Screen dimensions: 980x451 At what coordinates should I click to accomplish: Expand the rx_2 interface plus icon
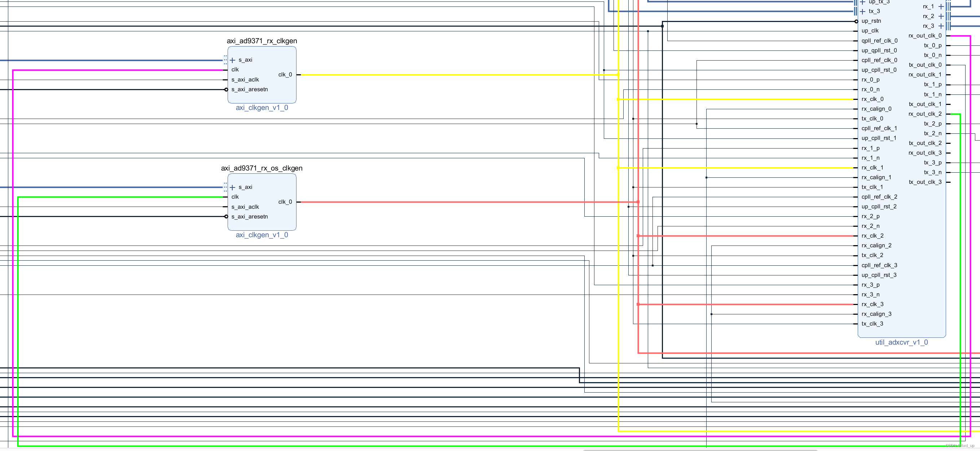click(x=941, y=16)
